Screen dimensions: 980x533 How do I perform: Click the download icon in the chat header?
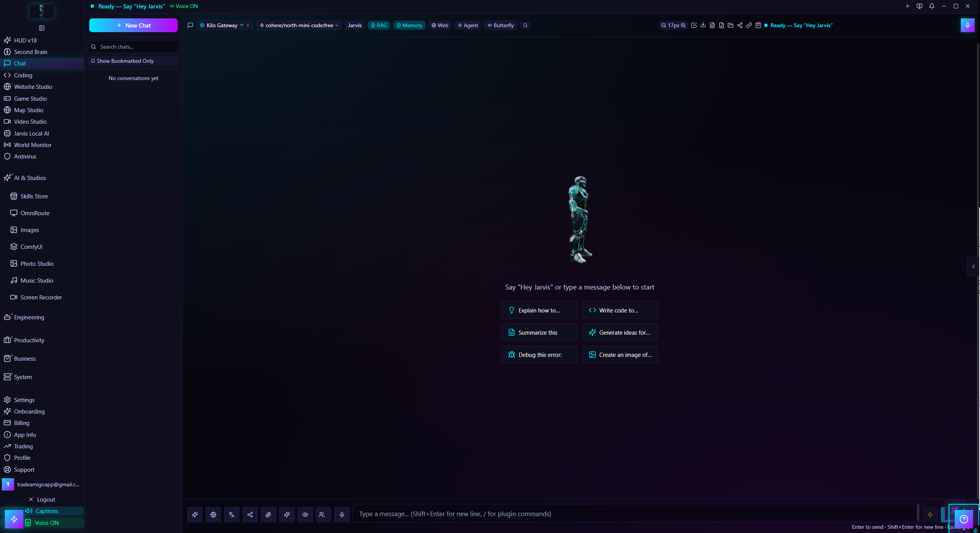703,25
